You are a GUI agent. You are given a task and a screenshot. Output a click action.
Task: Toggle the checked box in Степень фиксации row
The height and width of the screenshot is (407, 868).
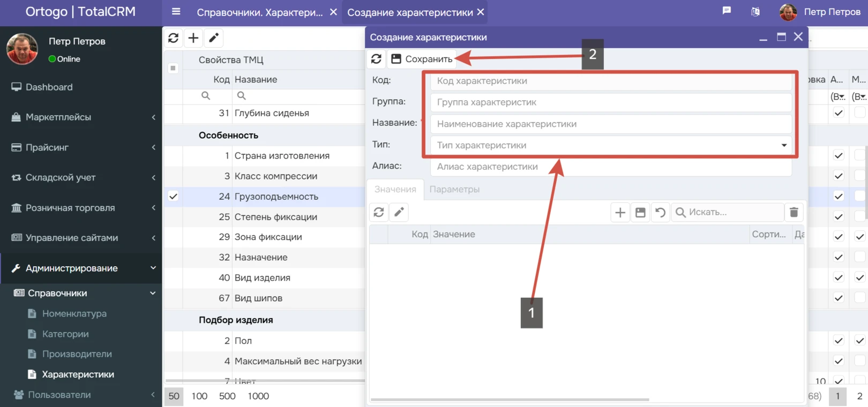point(839,216)
